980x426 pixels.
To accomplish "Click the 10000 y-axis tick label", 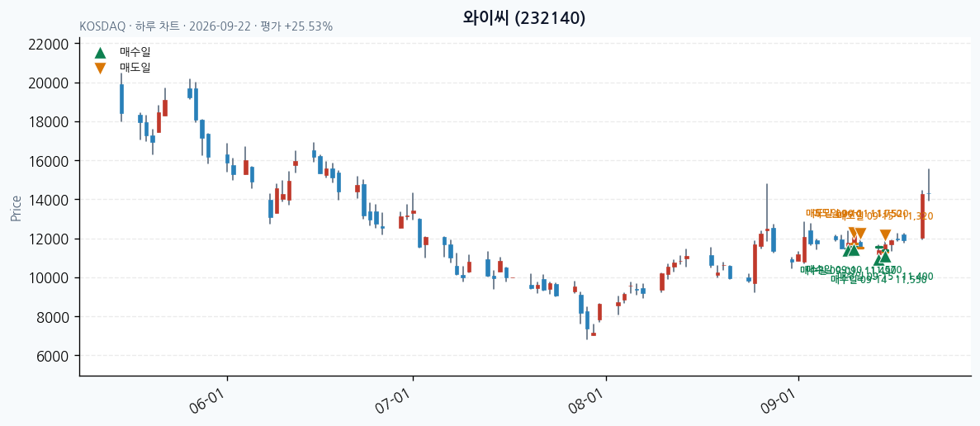I will point(49,278).
